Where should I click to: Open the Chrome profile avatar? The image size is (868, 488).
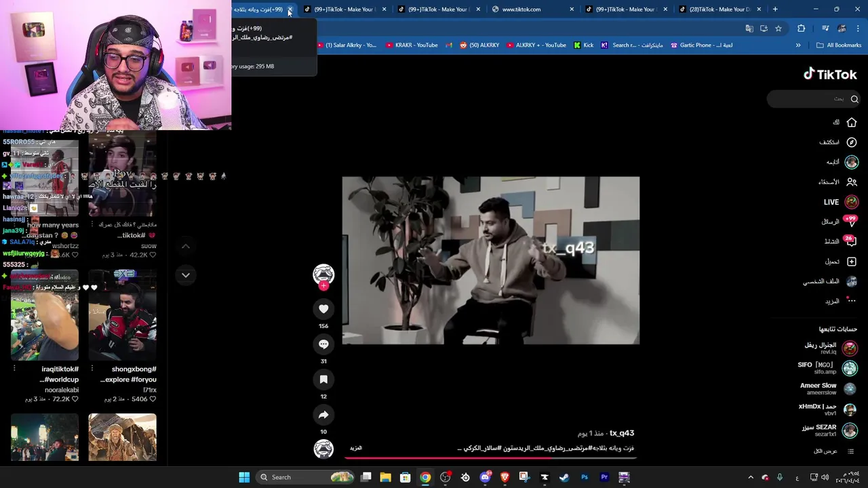[x=842, y=28]
